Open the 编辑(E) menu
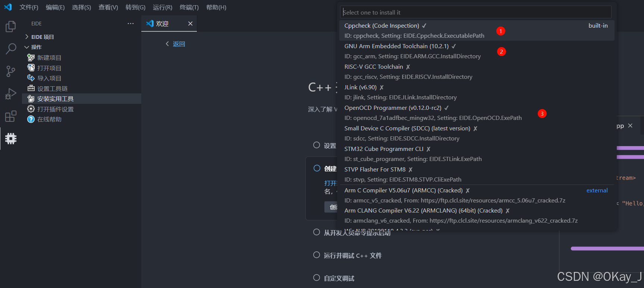 (55, 7)
